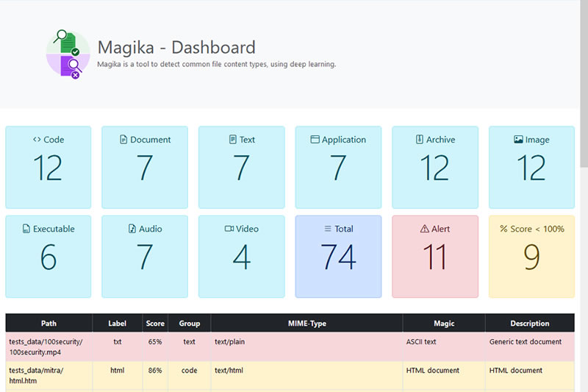Viewport: 588px width, 392px height.
Task: Select the Audio card showing 7
Action: click(x=145, y=257)
